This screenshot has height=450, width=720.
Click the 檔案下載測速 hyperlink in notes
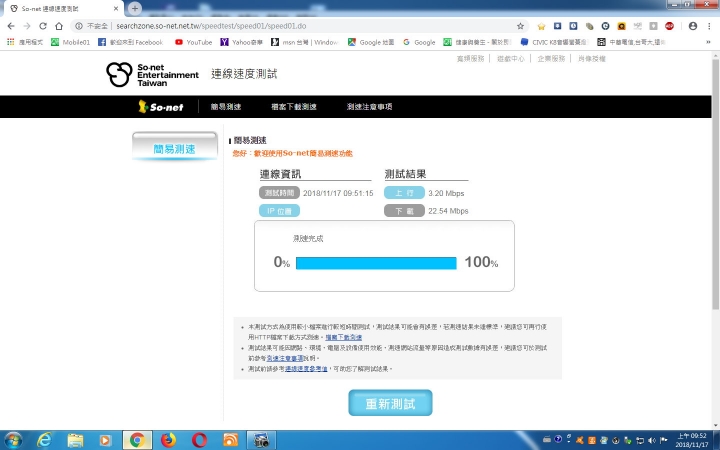pos(343,338)
